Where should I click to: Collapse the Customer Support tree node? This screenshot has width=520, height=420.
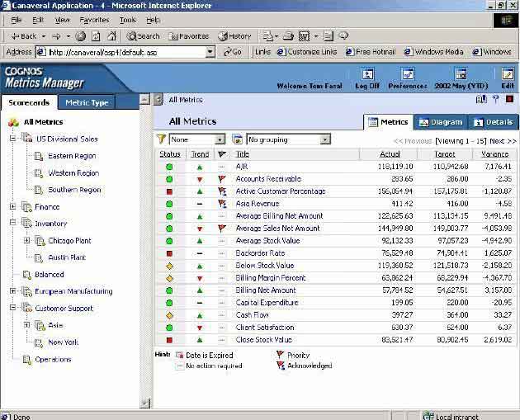tap(12, 308)
